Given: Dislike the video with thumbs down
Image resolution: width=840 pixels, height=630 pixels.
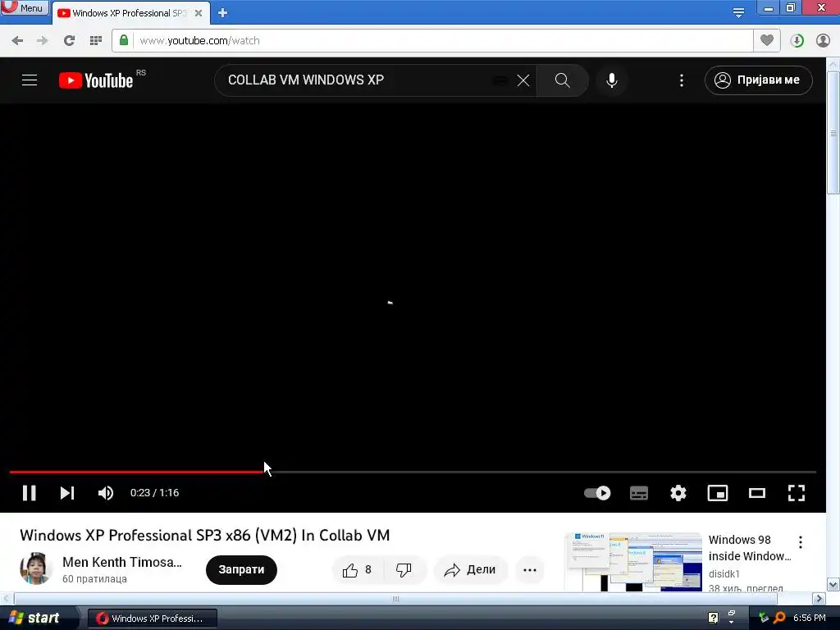Looking at the screenshot, I should pyautogui.click(x=404, y=570).
